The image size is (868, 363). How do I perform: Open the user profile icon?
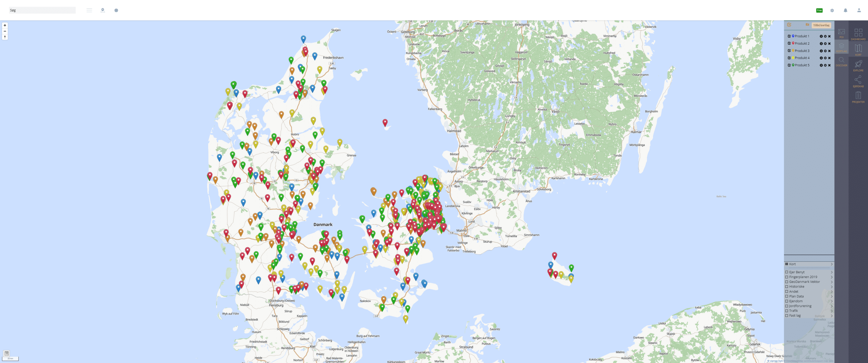click(859, 10)
